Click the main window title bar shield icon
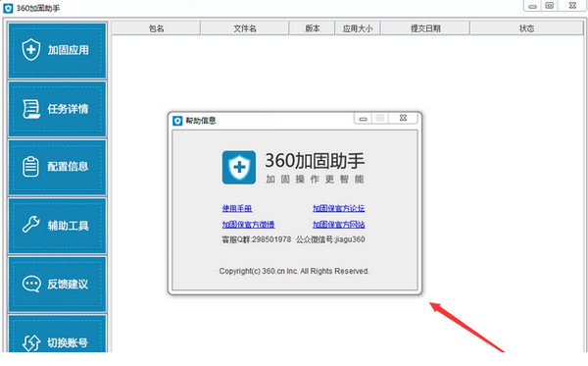The height and width of the screenshot is (366, 588). click(8, 8)
